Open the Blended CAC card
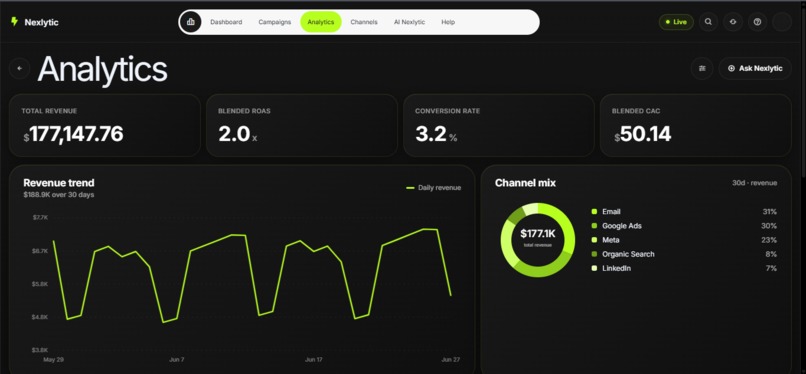806x374 pixels. [x=696, y=125]
